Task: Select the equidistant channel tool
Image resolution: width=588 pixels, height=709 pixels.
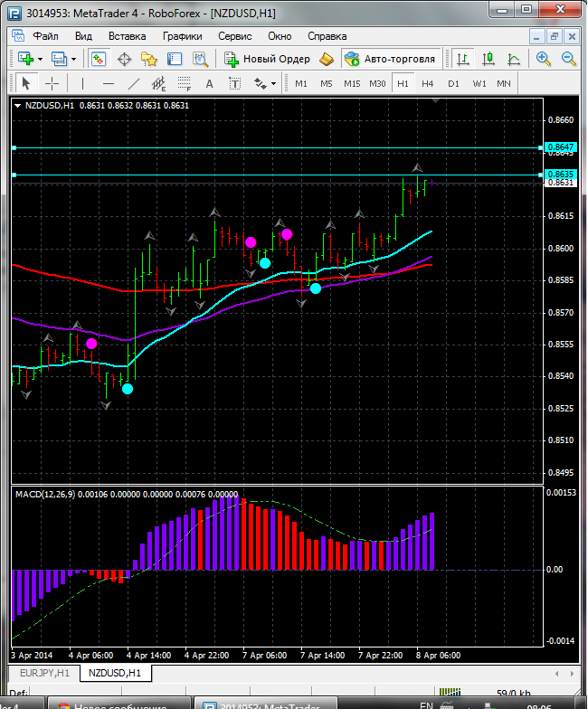Action: pyautogui.click(x=159, y=83)
